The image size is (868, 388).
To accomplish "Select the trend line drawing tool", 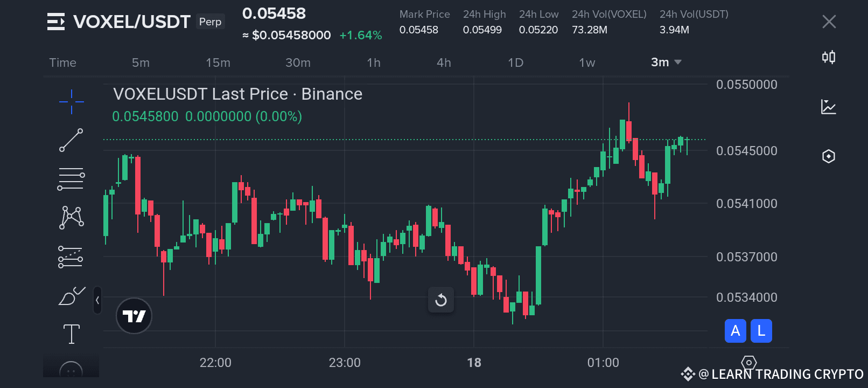I will click(71, 140).
